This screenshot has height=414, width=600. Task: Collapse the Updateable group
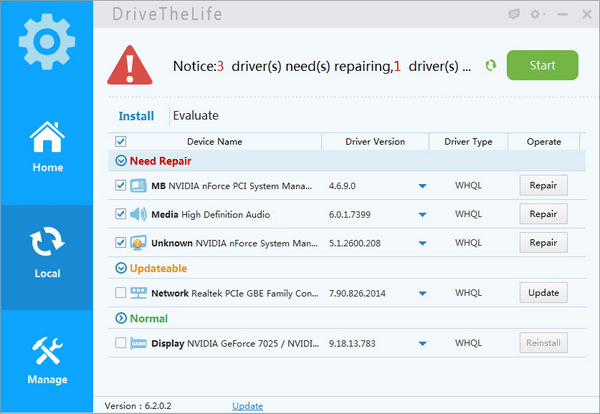(x=121, y=268)
